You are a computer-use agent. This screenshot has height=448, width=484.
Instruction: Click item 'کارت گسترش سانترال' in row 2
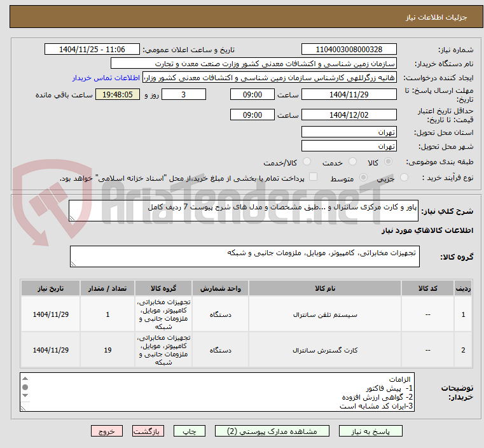pos(325,351)
